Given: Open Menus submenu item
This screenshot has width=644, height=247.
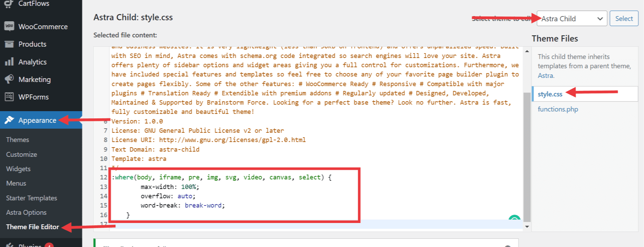Looking at the screenshot, I should pos(16,183).
